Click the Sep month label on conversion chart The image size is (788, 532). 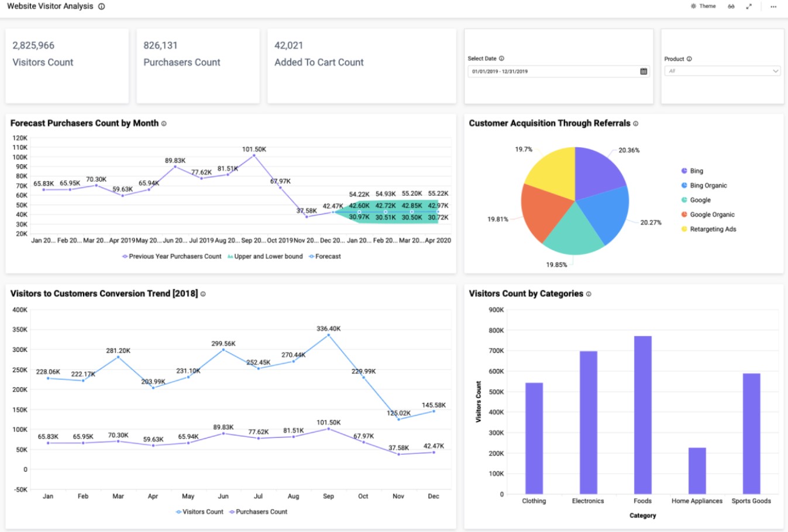(328, 496)
